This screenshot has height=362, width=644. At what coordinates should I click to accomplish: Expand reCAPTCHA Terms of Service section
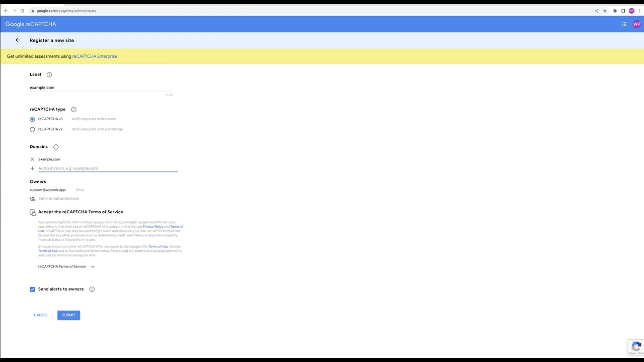(66, 266)
